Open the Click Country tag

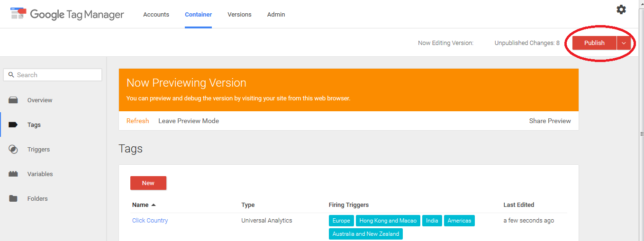150,221
